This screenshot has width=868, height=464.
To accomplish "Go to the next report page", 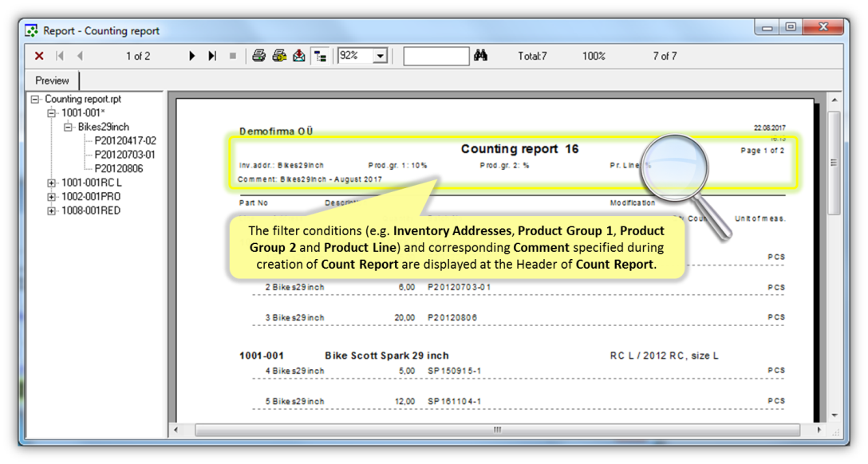I will [192, 56].
